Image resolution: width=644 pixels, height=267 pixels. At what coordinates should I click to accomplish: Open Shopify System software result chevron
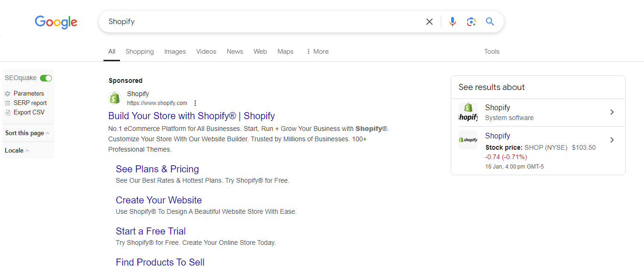pyautogui.click(x=612, y=112)
